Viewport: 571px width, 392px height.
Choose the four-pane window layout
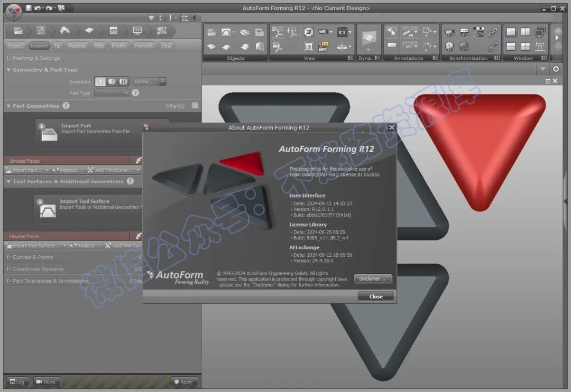(x=525, y=46)
